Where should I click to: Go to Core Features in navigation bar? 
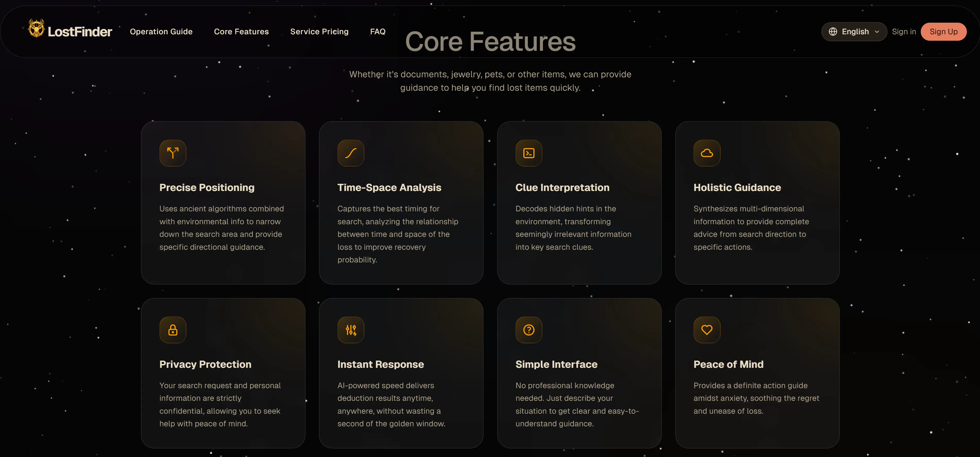coord(241,32)
